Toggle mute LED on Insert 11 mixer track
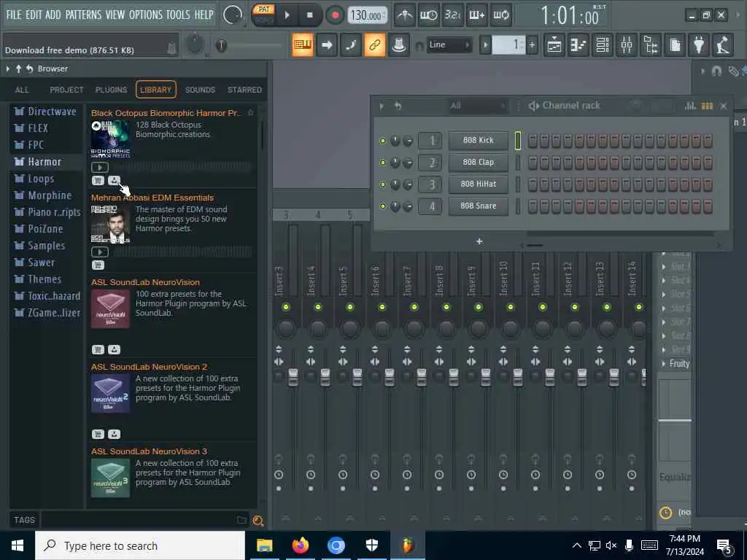747x560 pixels. (543, 307)
